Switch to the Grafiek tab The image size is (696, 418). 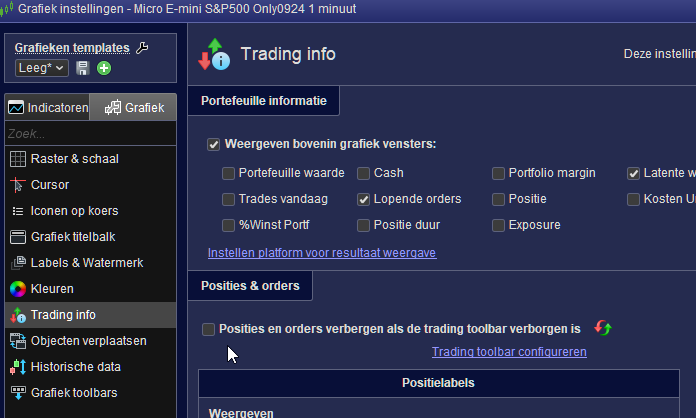[133, 107]
